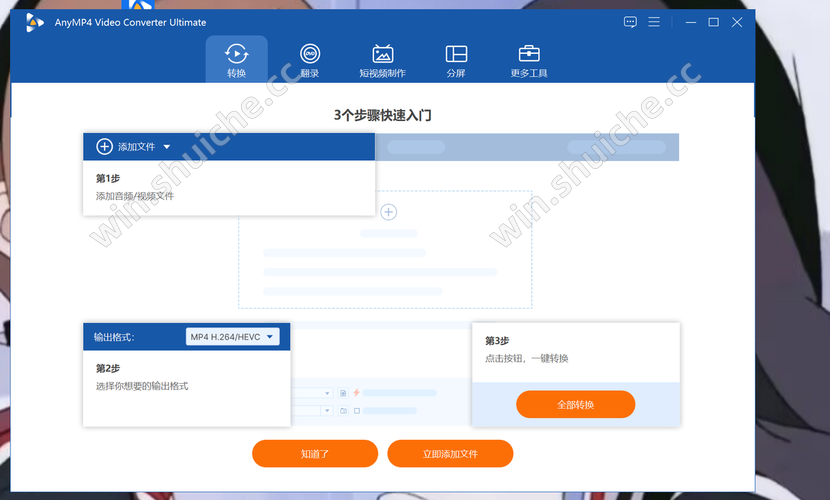Click the 输出格式 label

click(x=114, y=337)
